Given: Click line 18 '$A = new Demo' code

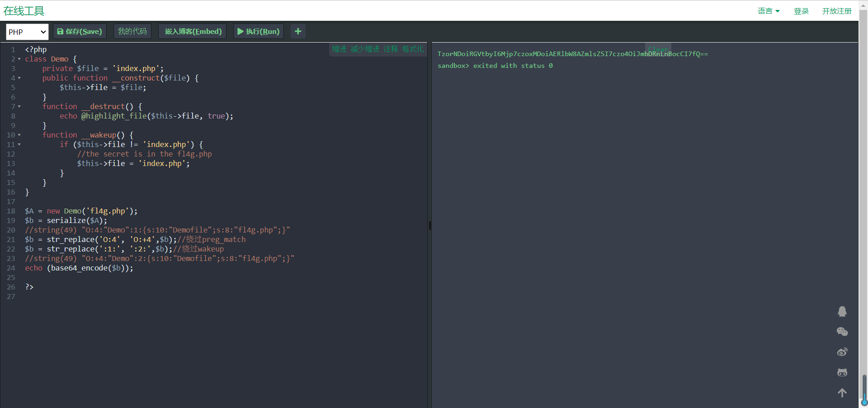Looking at the screenshot, I should tap(81, 211).
